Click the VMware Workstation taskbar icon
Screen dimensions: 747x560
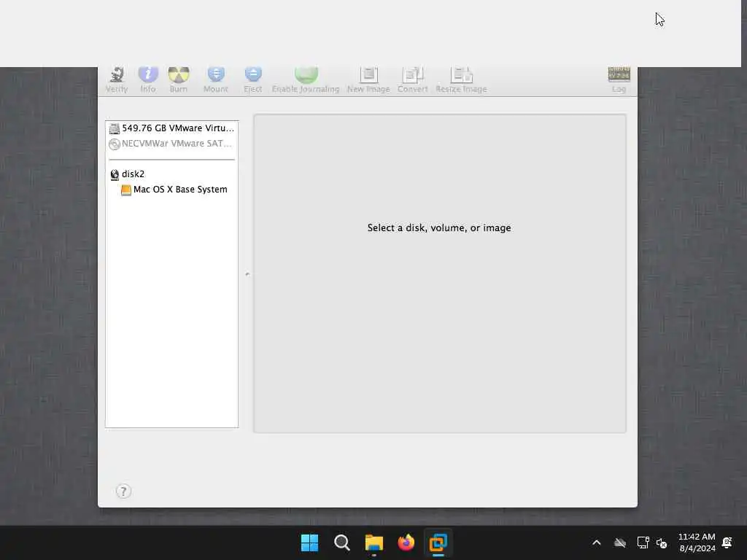(438, 542)
